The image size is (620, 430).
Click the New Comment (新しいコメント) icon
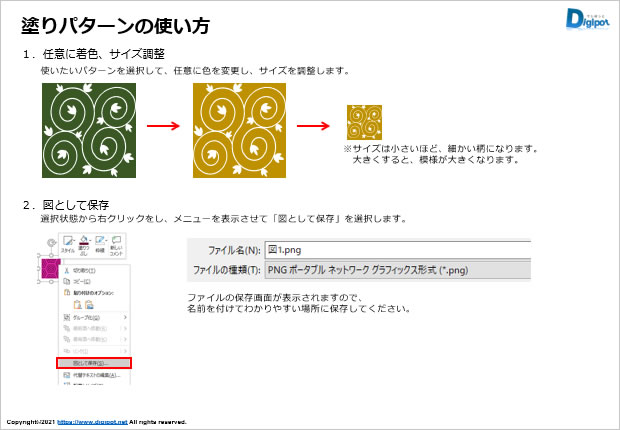117,244
